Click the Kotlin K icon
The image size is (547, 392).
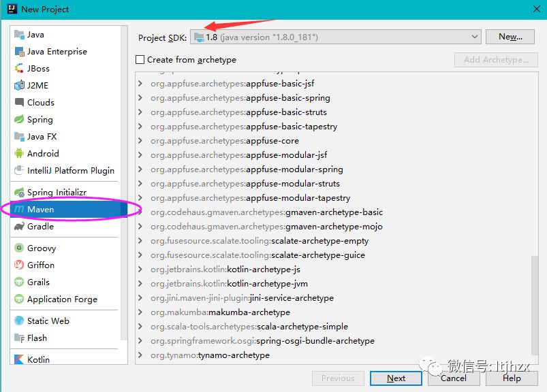point(19,359)
